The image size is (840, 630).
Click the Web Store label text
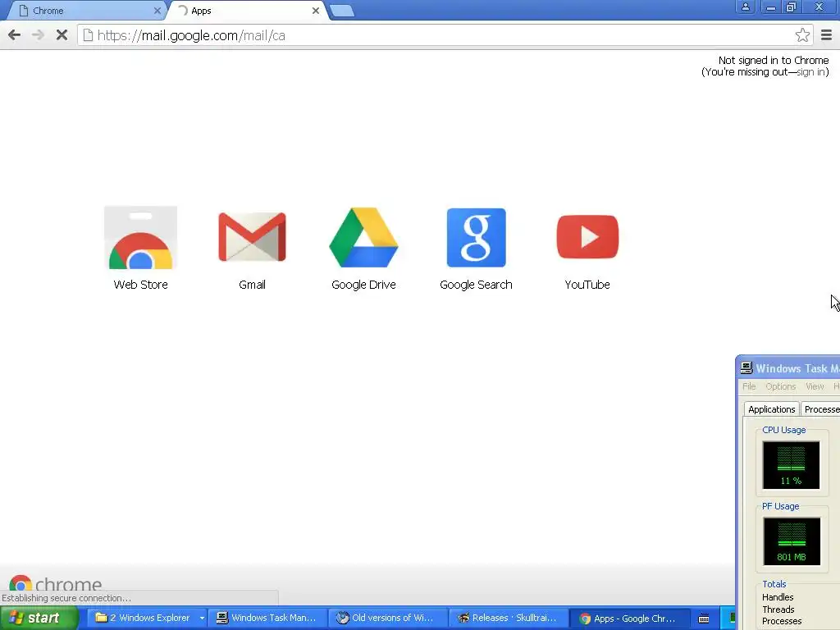141,285
